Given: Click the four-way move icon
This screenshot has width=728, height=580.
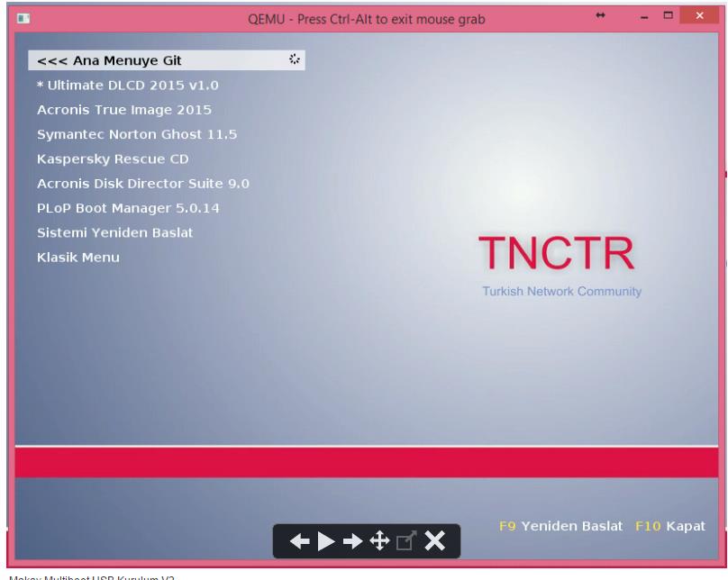Looking at the screenshot, I should click(379, 541).
